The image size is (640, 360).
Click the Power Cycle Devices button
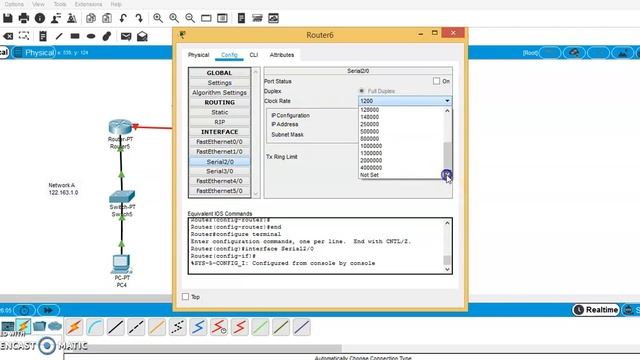click(24, 310)
